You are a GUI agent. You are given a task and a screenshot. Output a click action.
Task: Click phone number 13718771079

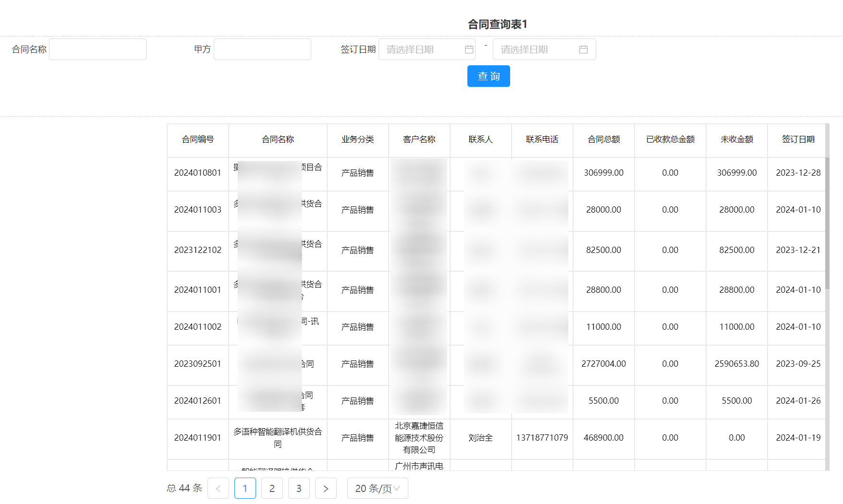542,438
